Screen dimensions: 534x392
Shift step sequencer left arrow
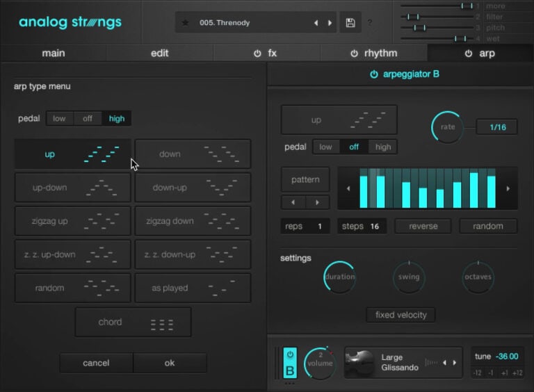pyautogui.click(x=348, y=188)
